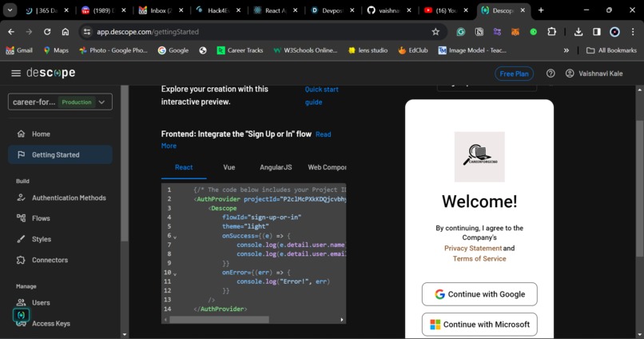
Task: Click the Users people icon
Action: click(x=21, y=302)
